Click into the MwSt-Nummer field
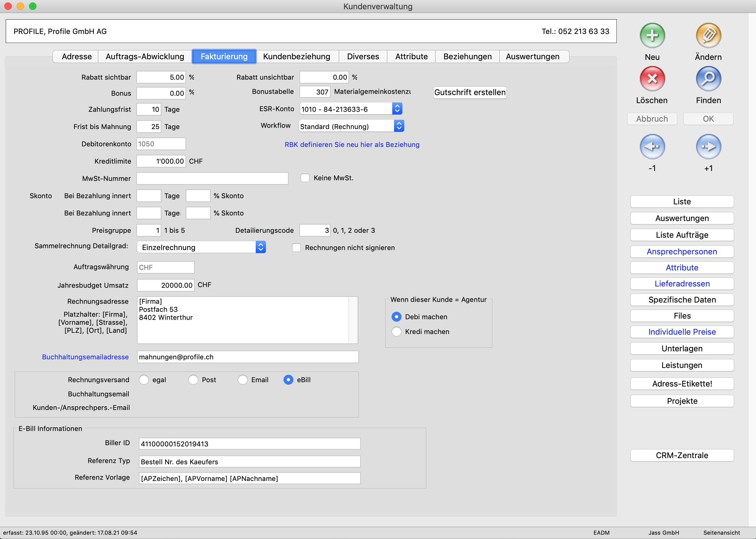 click(212, 178)
